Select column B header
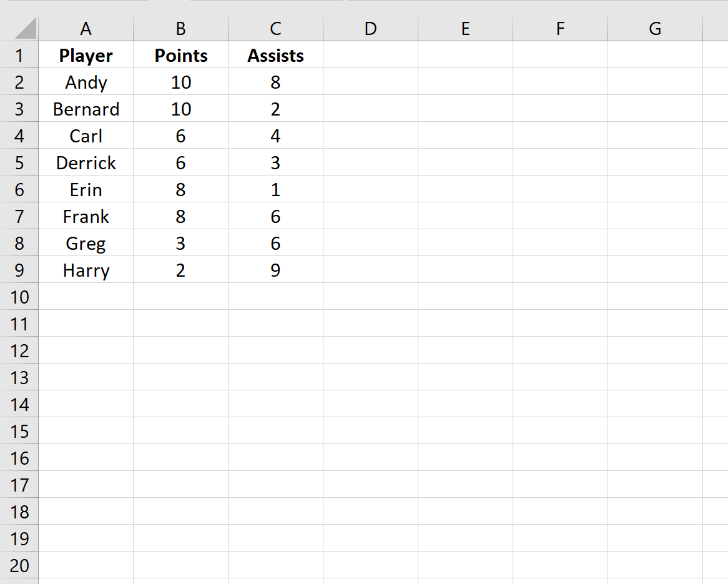The width and height of the screenshot is (728, 584). point(180,29)
